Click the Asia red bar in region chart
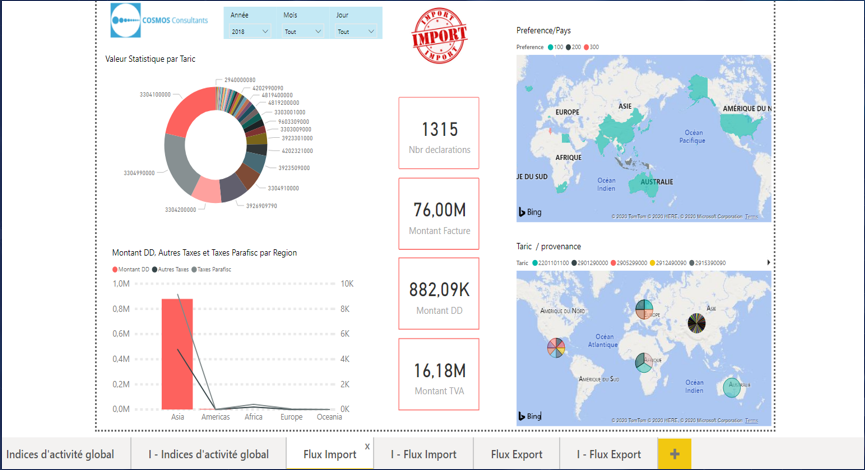 177,354
